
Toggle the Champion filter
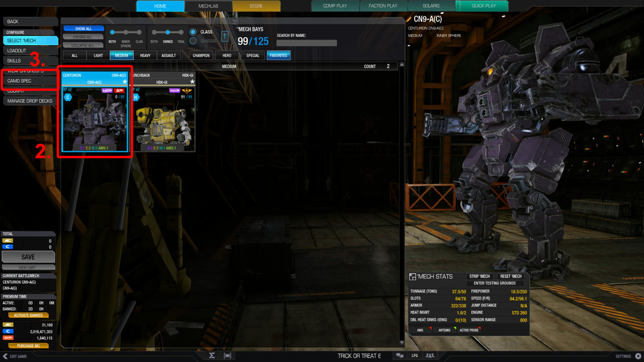(x=201, y=55)
